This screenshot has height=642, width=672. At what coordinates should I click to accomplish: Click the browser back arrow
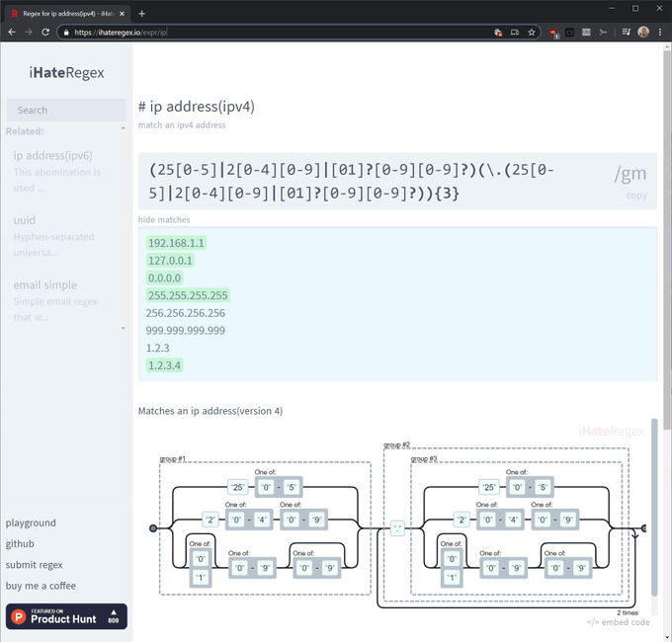[12, 33]
